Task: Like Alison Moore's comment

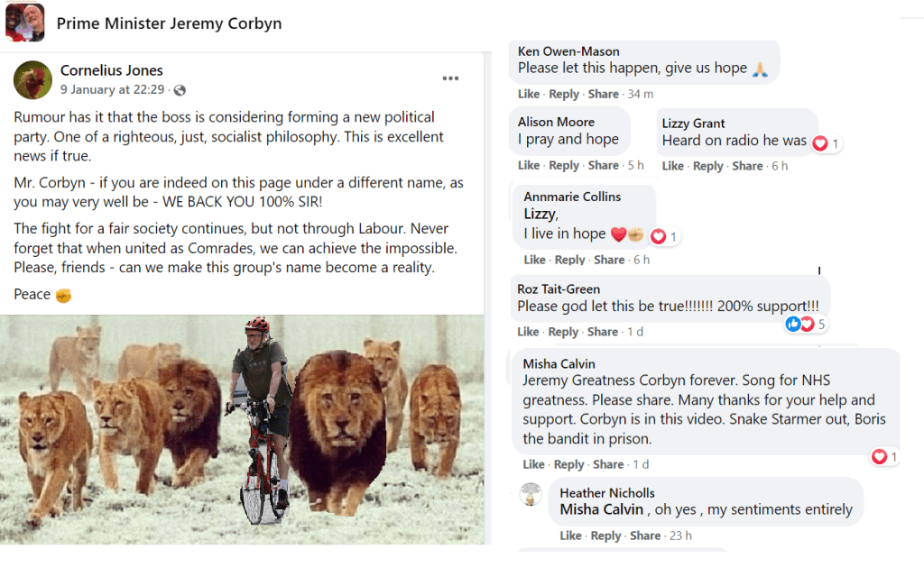Action: pos(529,165)
